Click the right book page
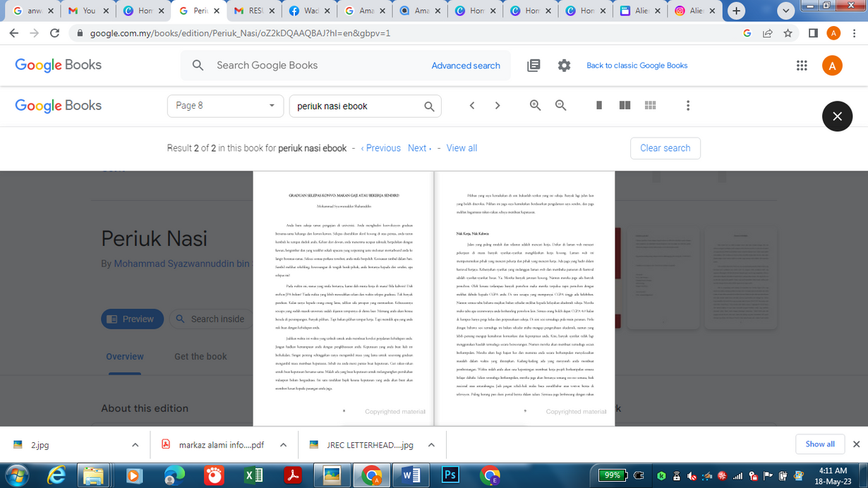The image size is (868, 488). pyautogui.click(x=524, y=298)
